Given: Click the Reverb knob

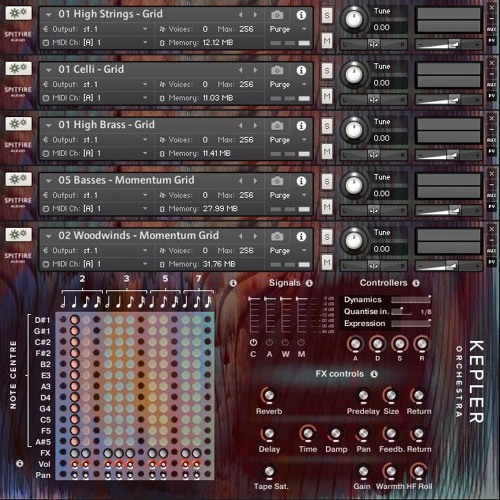Looking at the screenshot, I should pos(269,396).
